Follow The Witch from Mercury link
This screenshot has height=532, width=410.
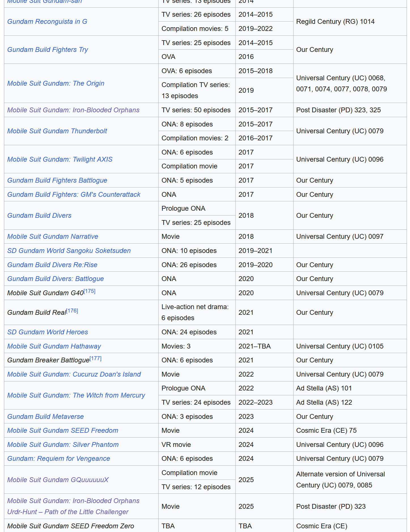coord(76,395)
